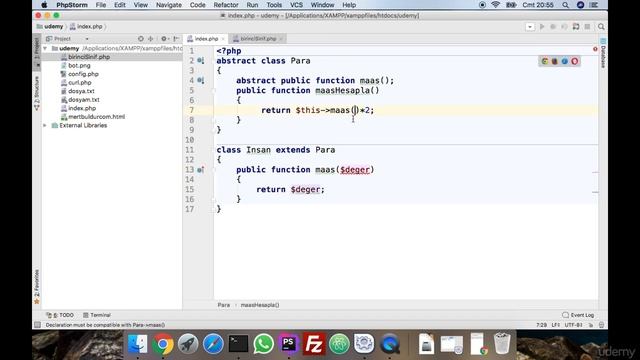Expand External Libraries node
This screenshot has width=640, height=360.
pyautogui.click(x=45, y=126)
